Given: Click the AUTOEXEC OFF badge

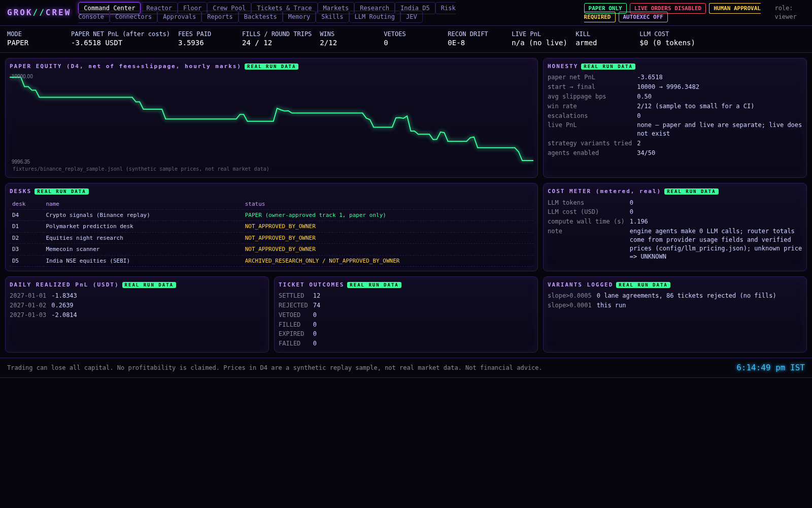Looking at the screenshot, I should (643, 17).
